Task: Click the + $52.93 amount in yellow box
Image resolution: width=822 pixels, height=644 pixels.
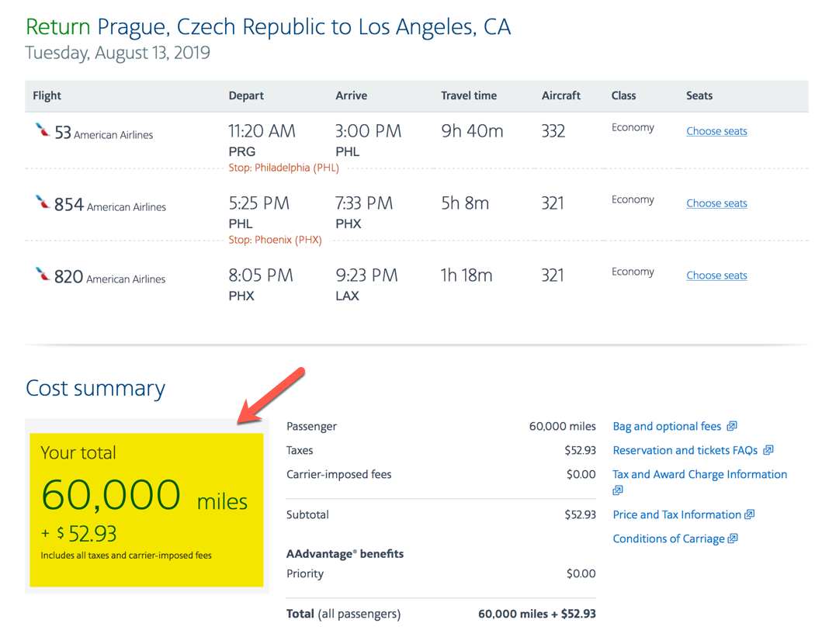Action: (78, 534)
